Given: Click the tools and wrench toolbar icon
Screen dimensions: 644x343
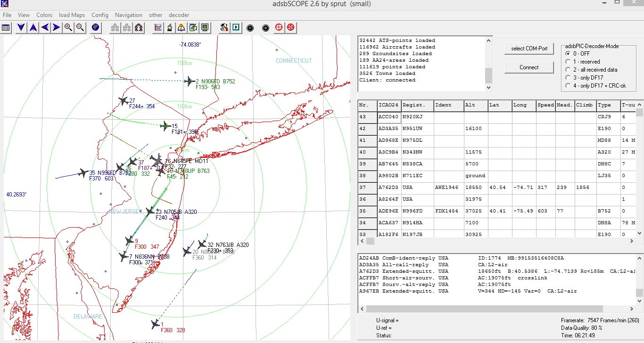Looking at the screenshot, I should (224, 27).
